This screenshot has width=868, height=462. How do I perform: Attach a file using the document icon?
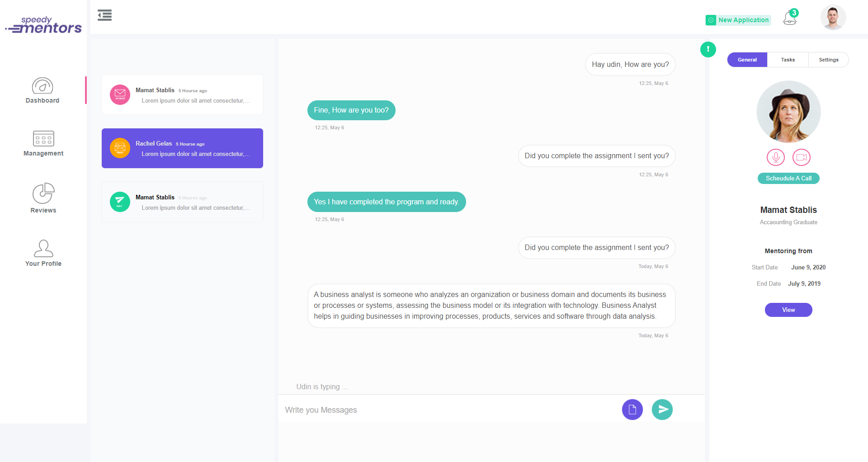pos(632,410)
